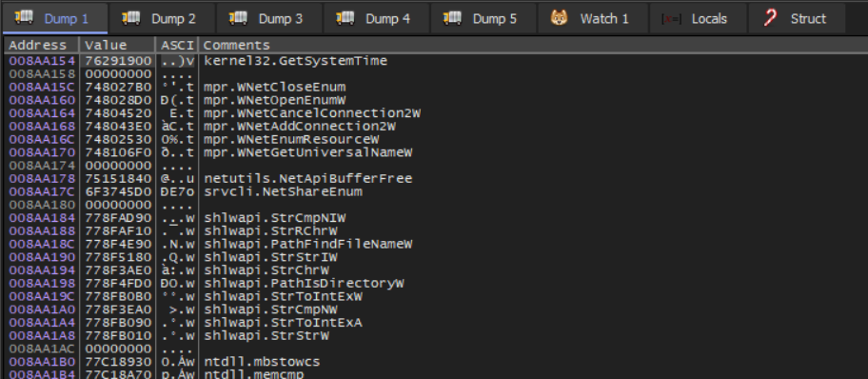This screenshot has width=868, height=379.
Task: Click the Locals variable icon
Action: (x=671, y=19)
